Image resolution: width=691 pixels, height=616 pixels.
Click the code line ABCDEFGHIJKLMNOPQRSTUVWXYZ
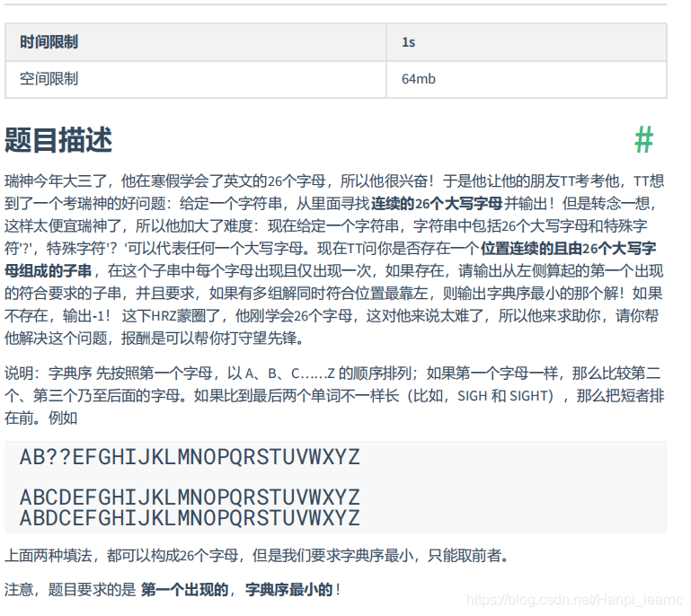tap(190, 497)
